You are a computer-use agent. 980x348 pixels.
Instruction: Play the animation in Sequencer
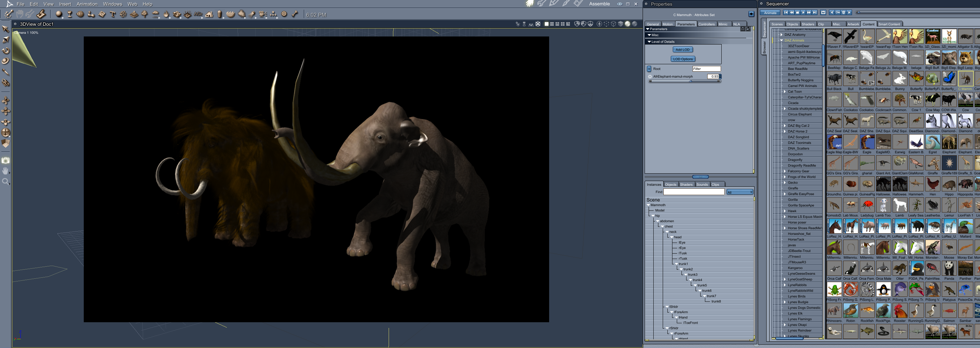point(803,12)
